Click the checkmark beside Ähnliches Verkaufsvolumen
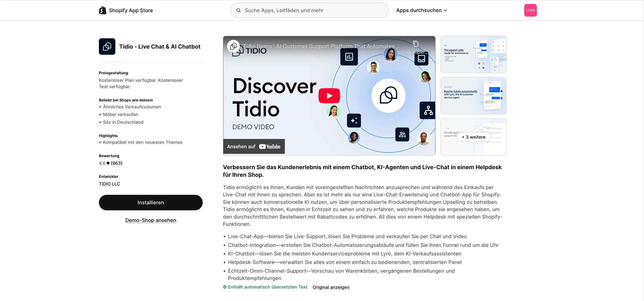 pos(100,107)
